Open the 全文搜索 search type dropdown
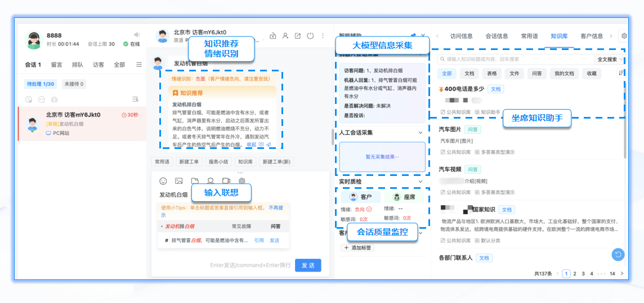Image resolution: width=644 pixels, height=303 pixels. 609,59
